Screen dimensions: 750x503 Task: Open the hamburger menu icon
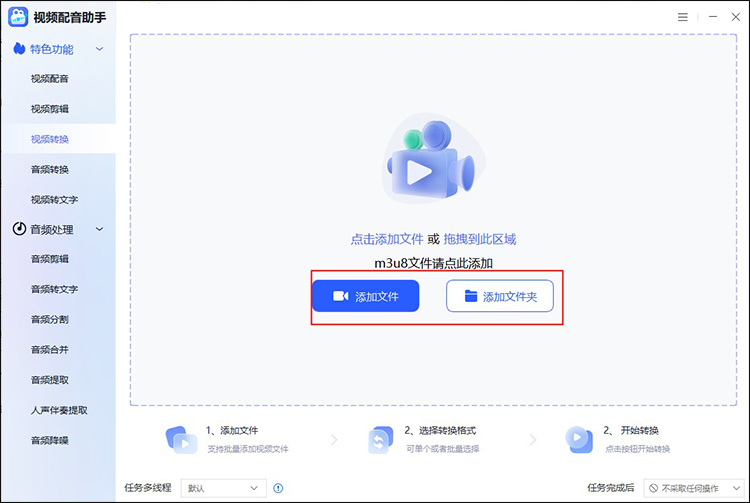pos(683,17)
